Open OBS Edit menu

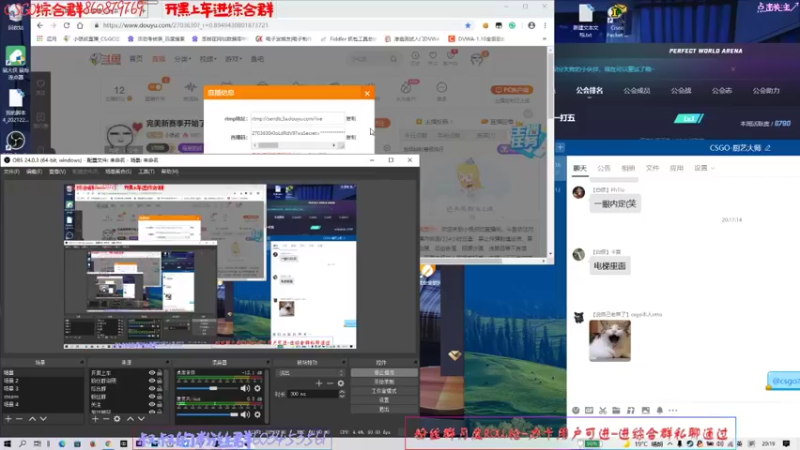[34, 172]
